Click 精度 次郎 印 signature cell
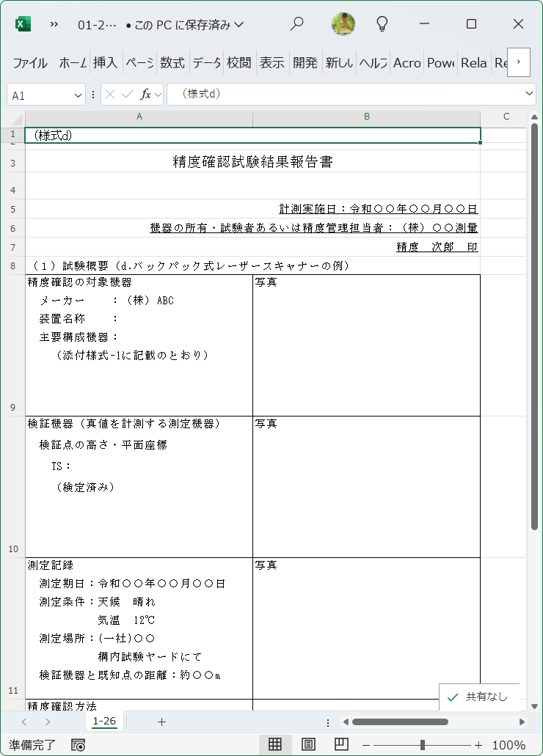Image resolution: width=543 pixels, height=756 pixels. tap(437, 247)
